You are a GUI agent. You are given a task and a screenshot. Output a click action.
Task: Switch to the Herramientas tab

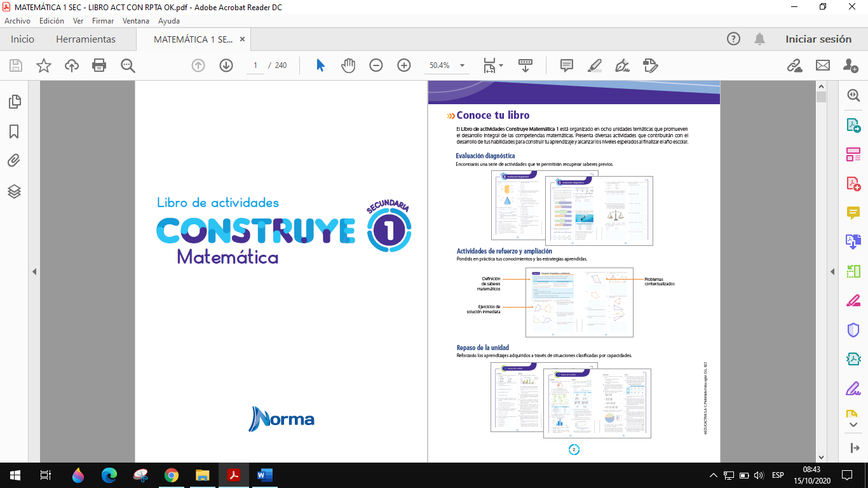coord(86,39)
